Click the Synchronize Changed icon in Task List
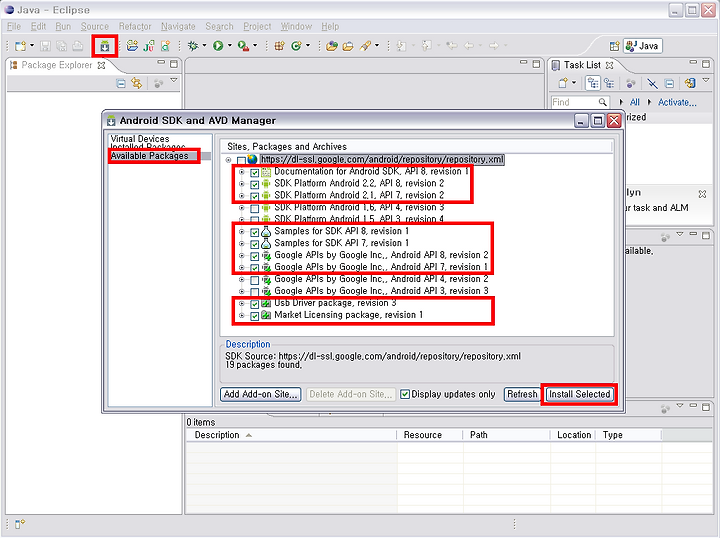The height and width of the screenshot is (538, 720). point(690,83)
